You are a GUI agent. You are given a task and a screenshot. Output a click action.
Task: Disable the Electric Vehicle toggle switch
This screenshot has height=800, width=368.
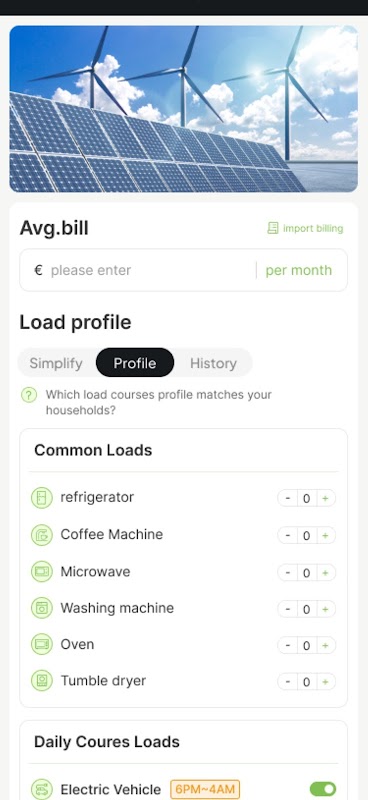pyautogui.click(x=323, y=789)
